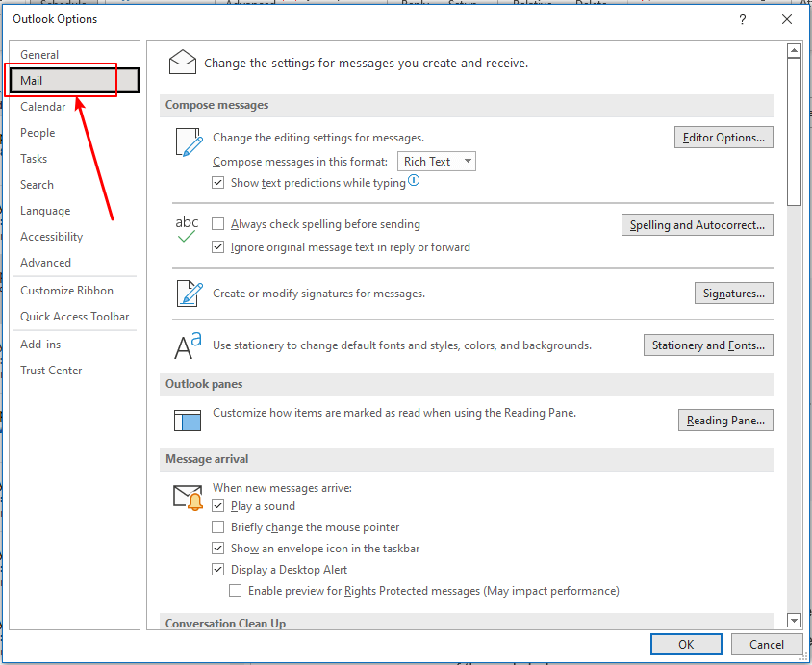Screen dimensions: 812x665
Task: Click the scrollbar up arrow
Action: (794, 51)
